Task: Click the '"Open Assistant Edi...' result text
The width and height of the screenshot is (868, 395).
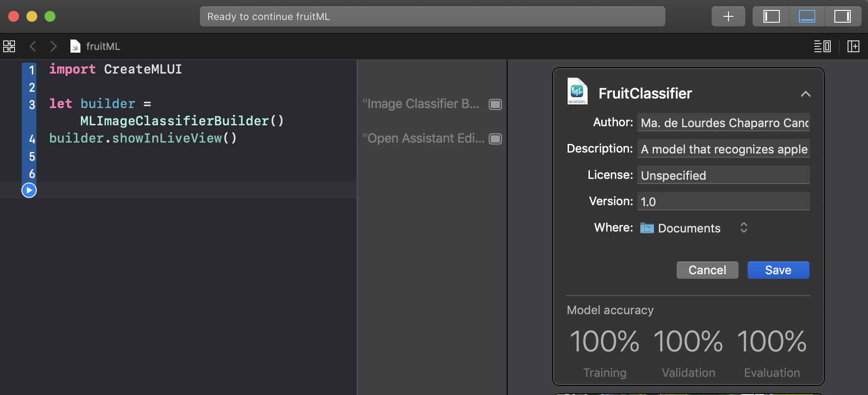Action: (424, 138)
